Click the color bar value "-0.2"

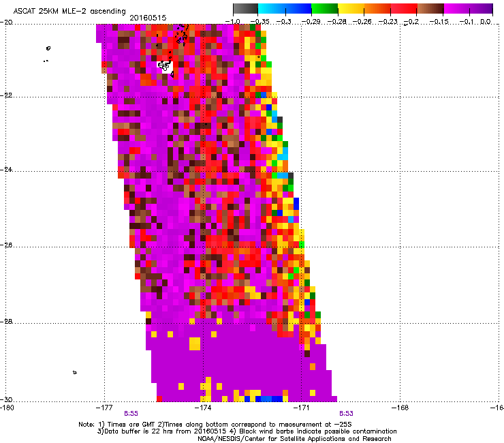point(411,22)
